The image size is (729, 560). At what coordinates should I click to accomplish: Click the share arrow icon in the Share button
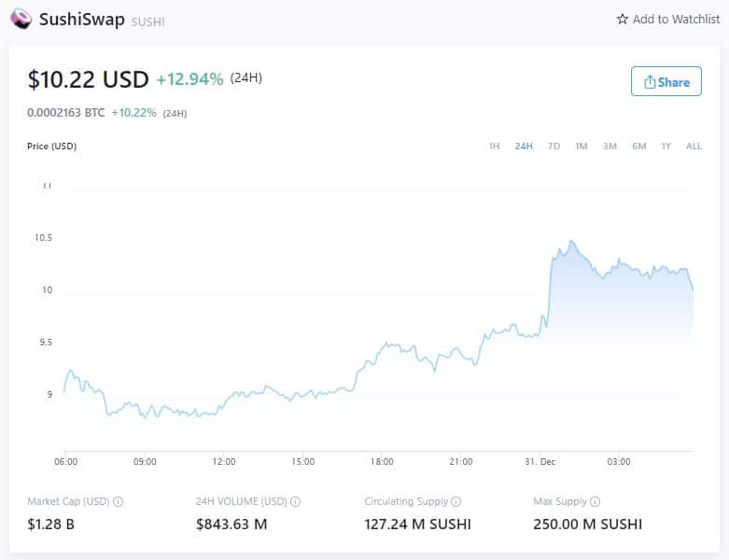(x=650, y=82)
